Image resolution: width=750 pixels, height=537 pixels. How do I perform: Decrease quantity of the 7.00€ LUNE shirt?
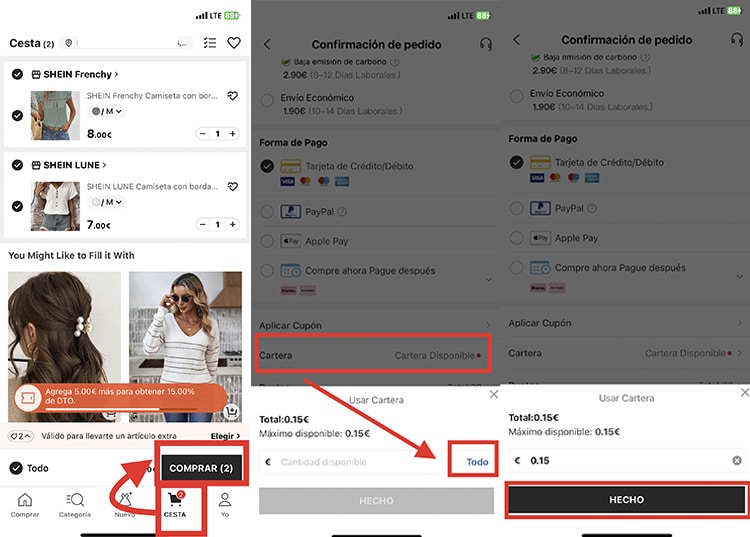[x=203, y=224]
